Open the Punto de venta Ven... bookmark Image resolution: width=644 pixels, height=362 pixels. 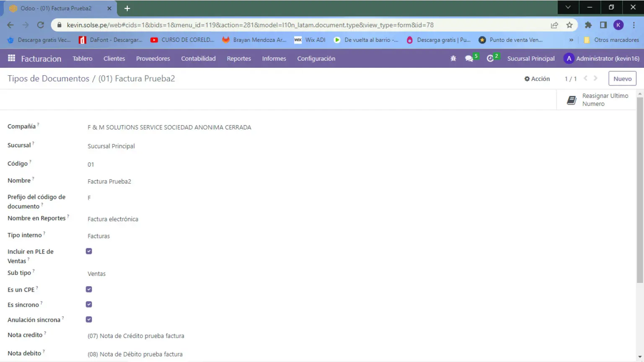coord(511,40)
